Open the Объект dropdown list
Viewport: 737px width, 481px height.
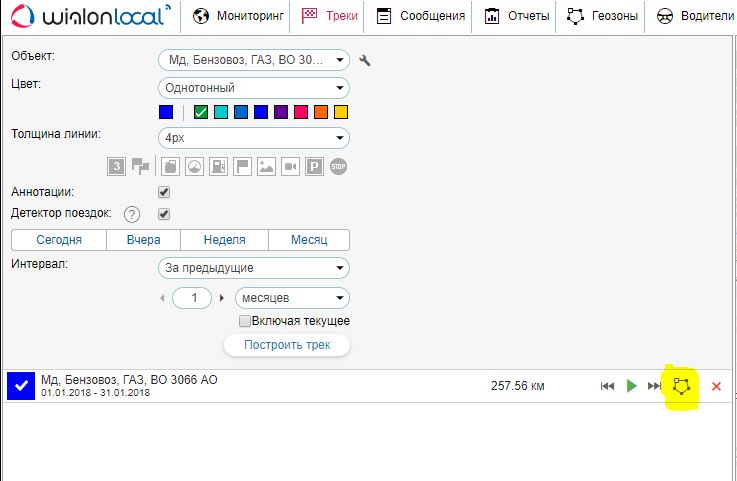[254, 60]
